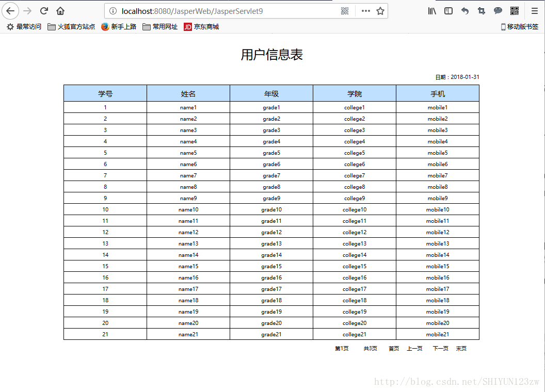Select the college11 cell
545x392 pixels.
pyautogui.click(x=355, y=221)
